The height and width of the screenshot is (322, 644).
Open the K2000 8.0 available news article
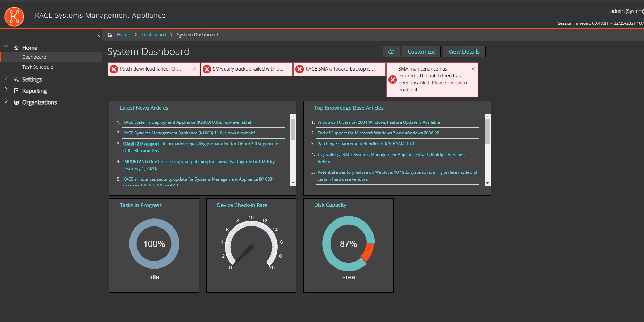[x=187, y=122]
